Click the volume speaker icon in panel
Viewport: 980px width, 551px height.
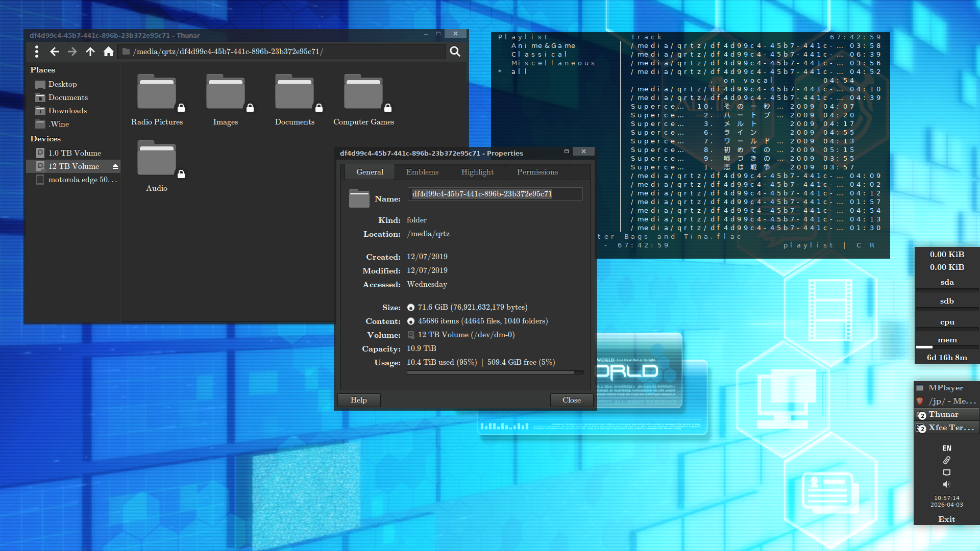click(946, 484)
